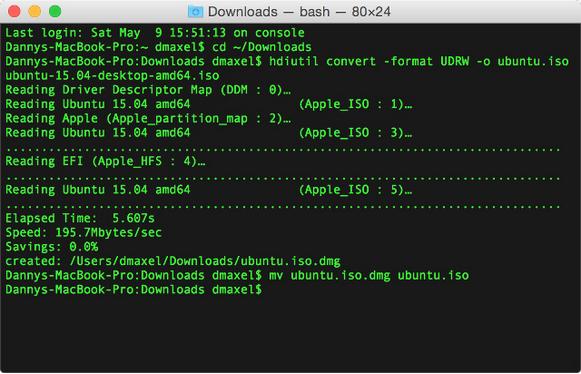Image resolution: width=581 pixels, height=374 pixels.
Task: Click the '(Apple_ISO : 5)' text
Action: coord(355,190)
